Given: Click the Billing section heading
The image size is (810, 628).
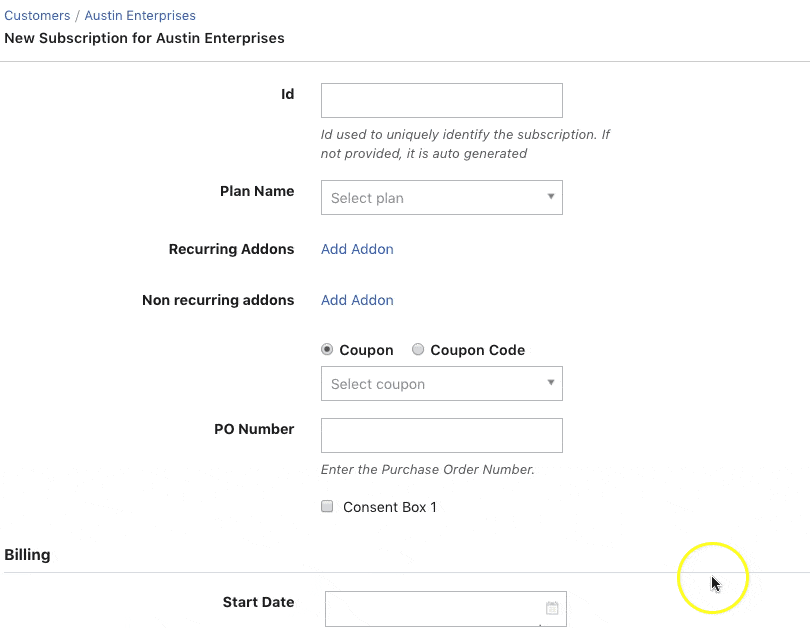Looking at the screenshot, I should pos(27,554).
